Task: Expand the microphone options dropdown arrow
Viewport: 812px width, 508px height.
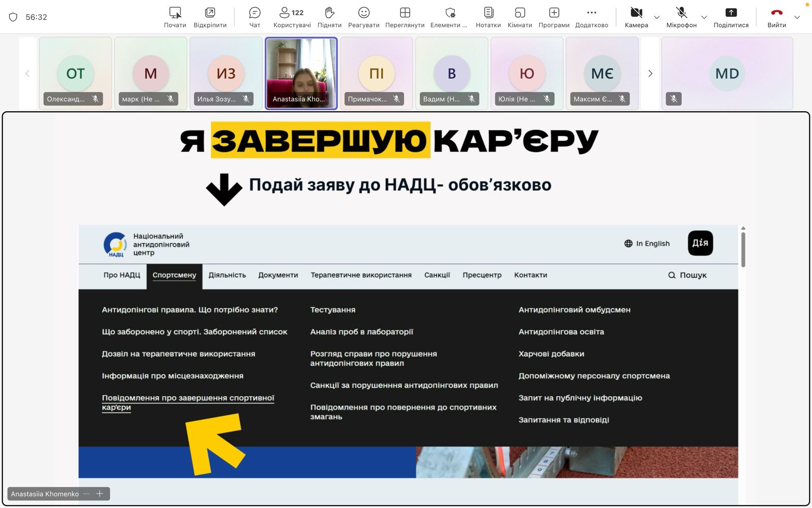Action: pyautogui.click(x=704, y=17)
